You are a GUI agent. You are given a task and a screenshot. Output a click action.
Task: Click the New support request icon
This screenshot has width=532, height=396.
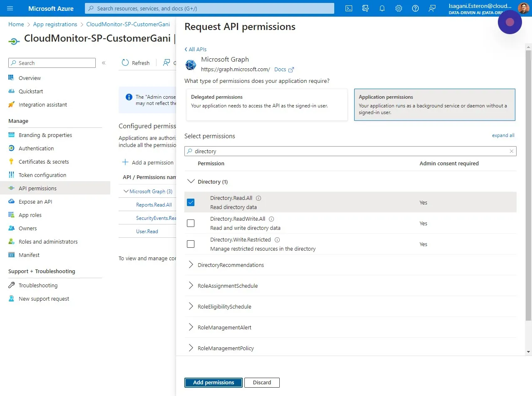11,299
